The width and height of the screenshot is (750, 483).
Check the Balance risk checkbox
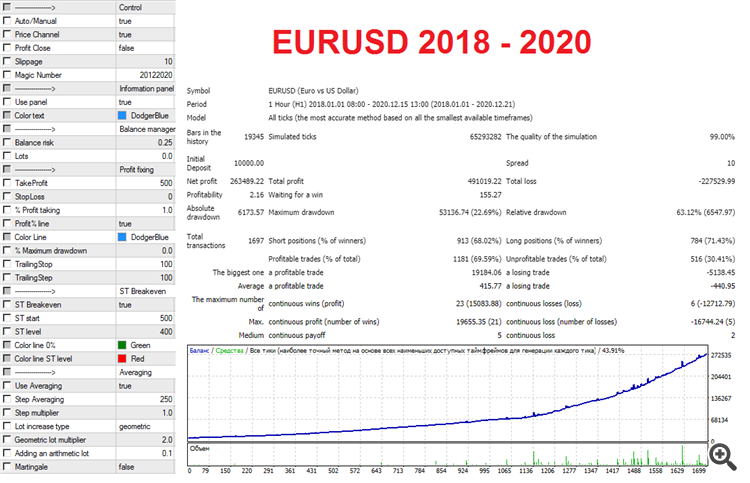click(x=7, y=142)
